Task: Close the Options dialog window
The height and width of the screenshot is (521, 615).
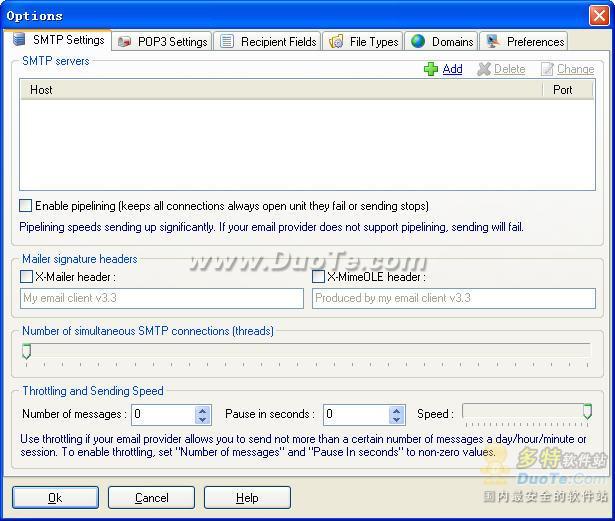Action: click(x=599, y=16)
